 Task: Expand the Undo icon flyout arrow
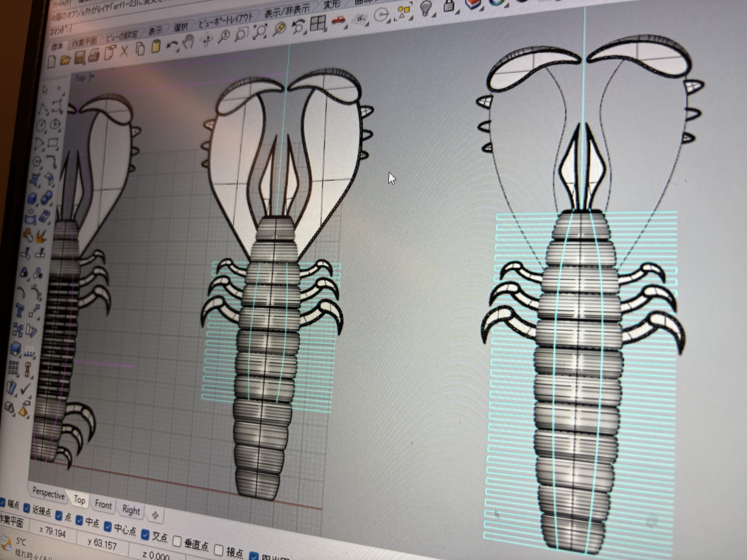178,51
